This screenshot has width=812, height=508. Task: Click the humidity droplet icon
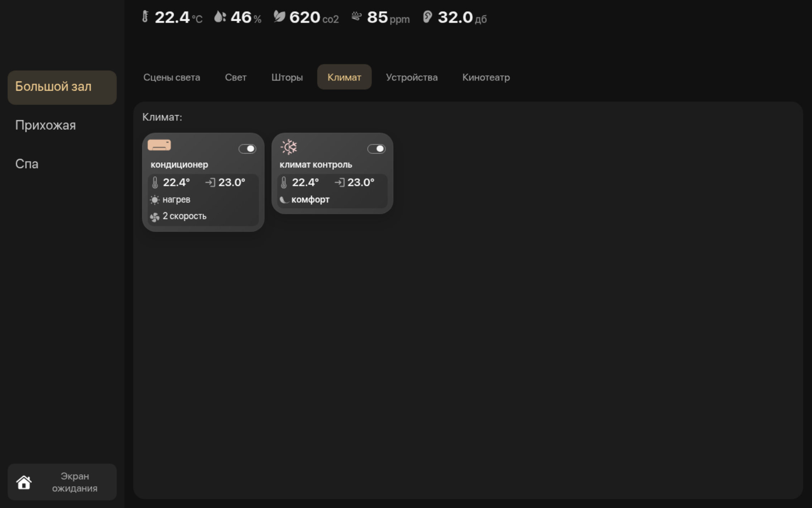[220, 17]
